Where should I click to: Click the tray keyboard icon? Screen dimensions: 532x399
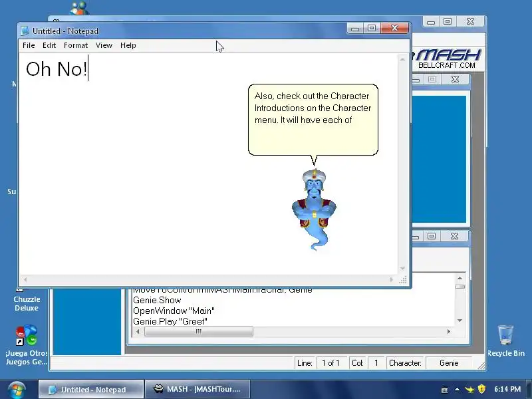[444, 390]
